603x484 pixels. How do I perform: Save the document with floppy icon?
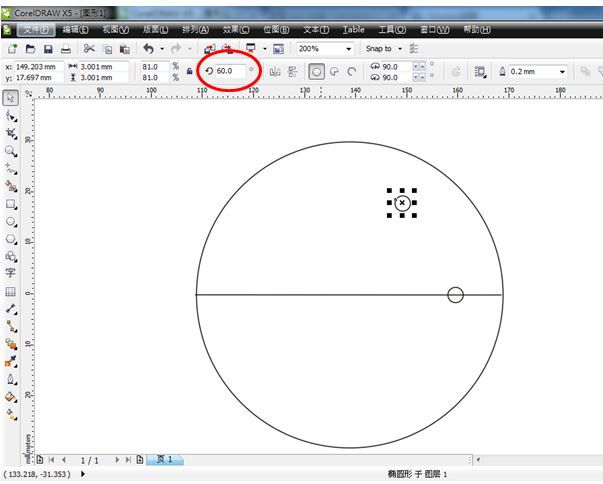point(48,49)
